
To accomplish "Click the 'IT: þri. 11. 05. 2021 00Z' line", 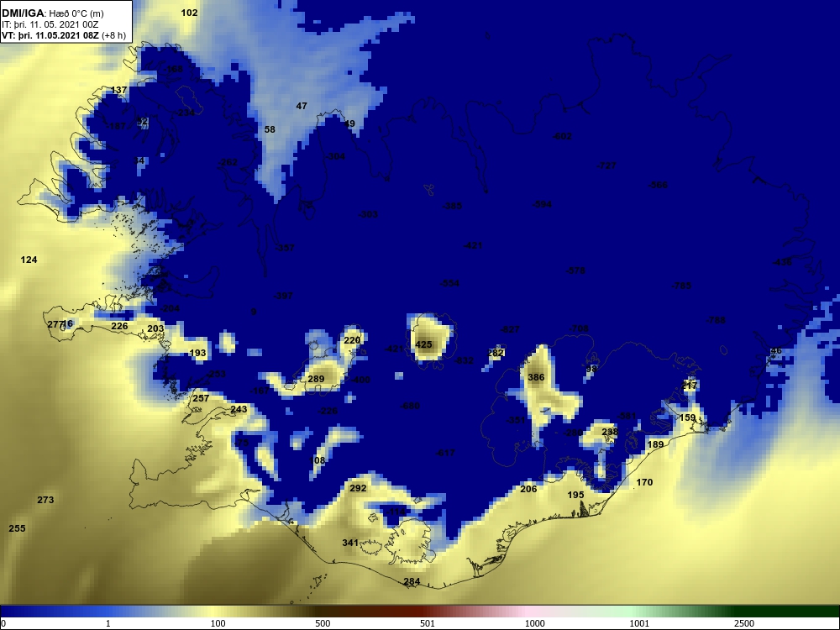I will tap(50, 24).
